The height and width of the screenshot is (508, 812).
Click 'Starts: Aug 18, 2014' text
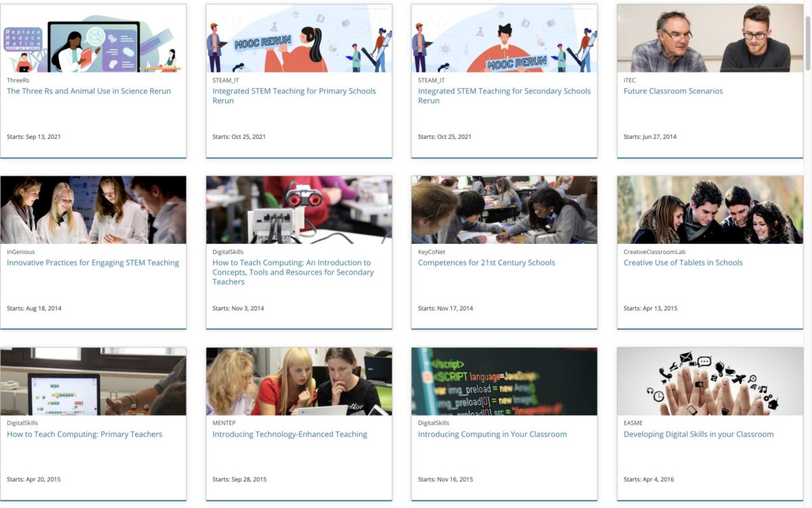click(35, 309)
